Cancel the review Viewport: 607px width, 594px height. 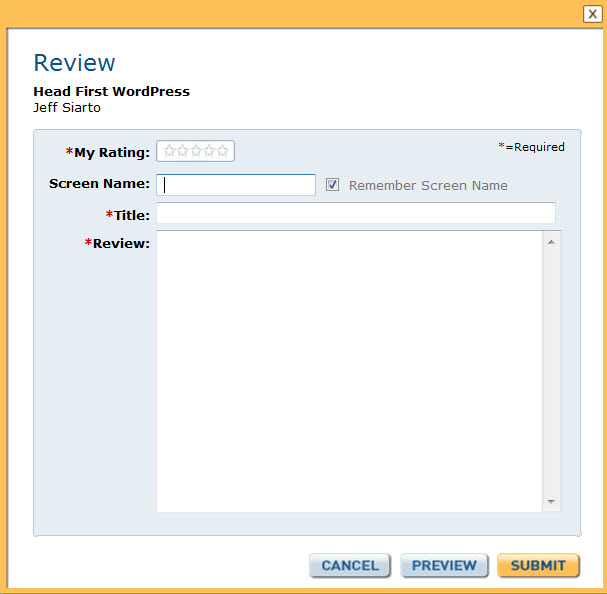[350, 565]
